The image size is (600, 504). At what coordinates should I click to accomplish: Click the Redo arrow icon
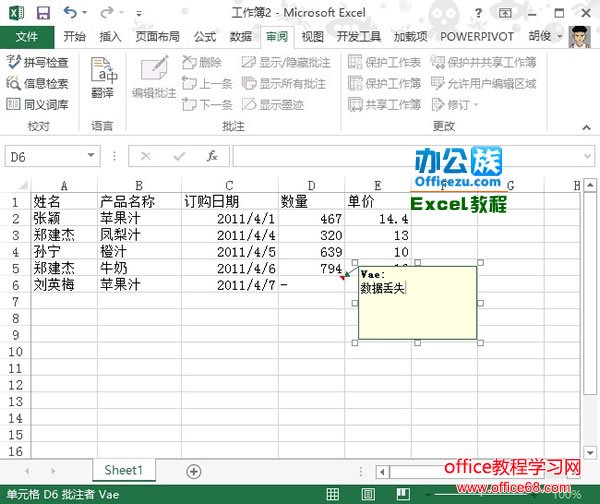tap(106, 13)
